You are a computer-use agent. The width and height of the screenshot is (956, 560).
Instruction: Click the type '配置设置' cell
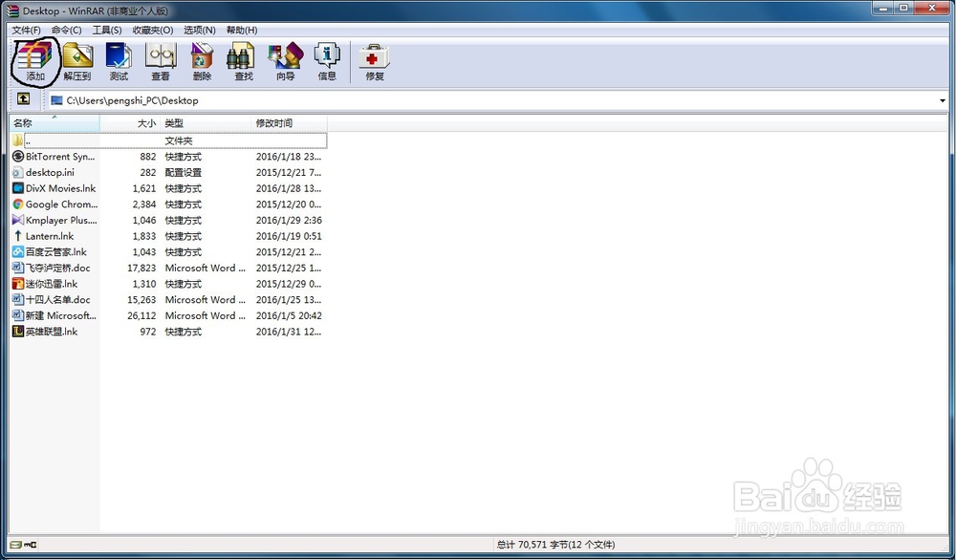(x=183, y=172)
